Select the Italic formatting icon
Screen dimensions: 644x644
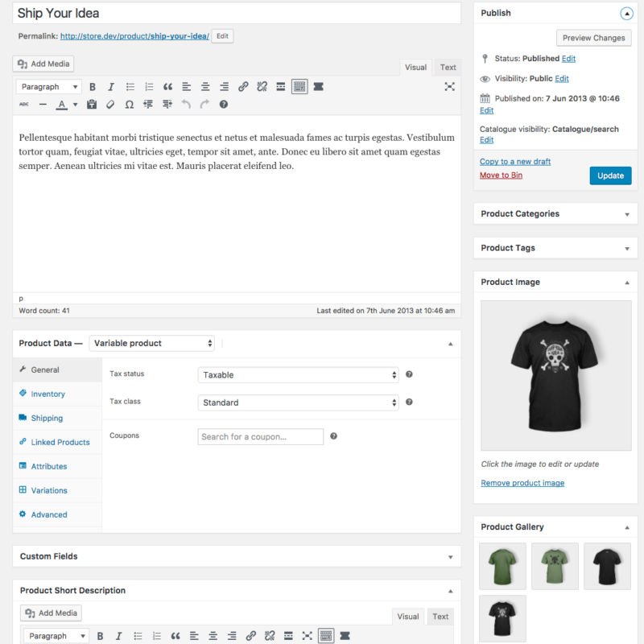pyautogui.click(x=110, y=86)
